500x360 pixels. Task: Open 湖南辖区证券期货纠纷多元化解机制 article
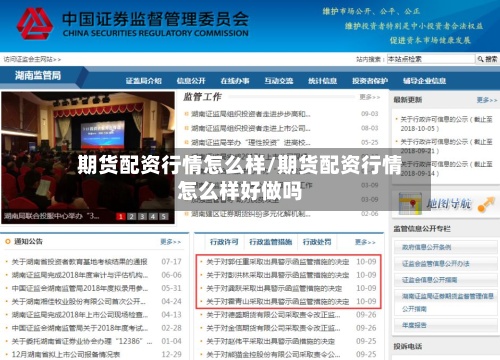point(251,214)
